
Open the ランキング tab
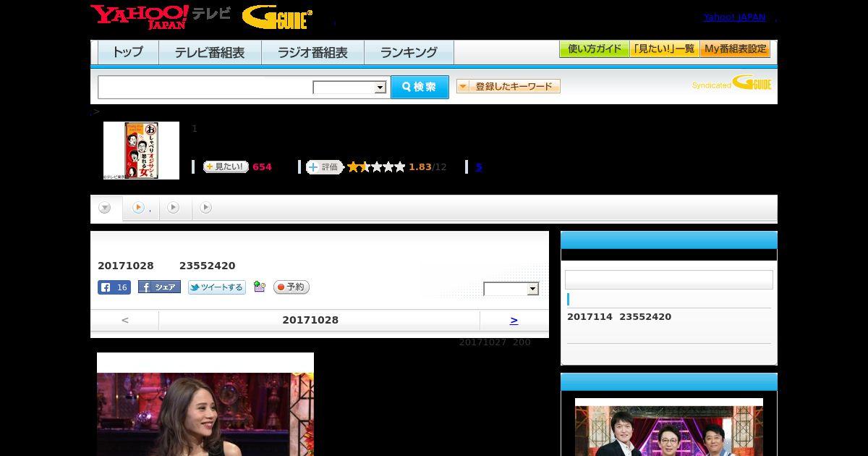tap(409, 52)
